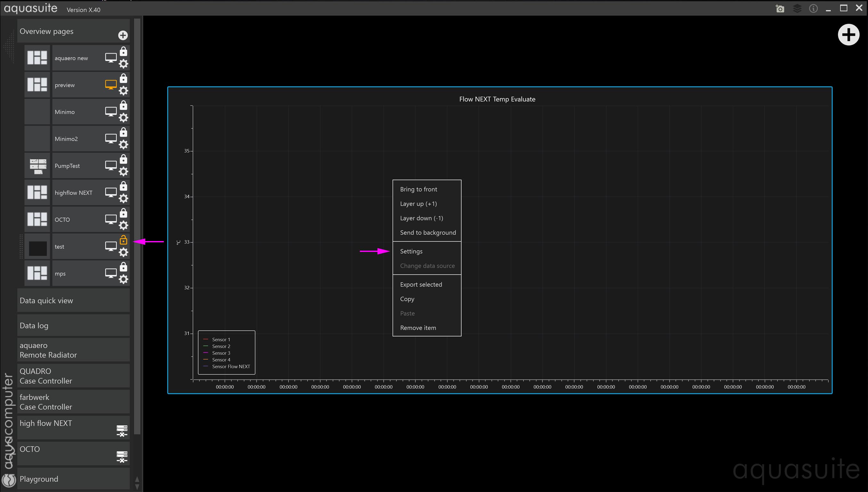
Task: Select Settings in the context menu
Action: [411, 251]
